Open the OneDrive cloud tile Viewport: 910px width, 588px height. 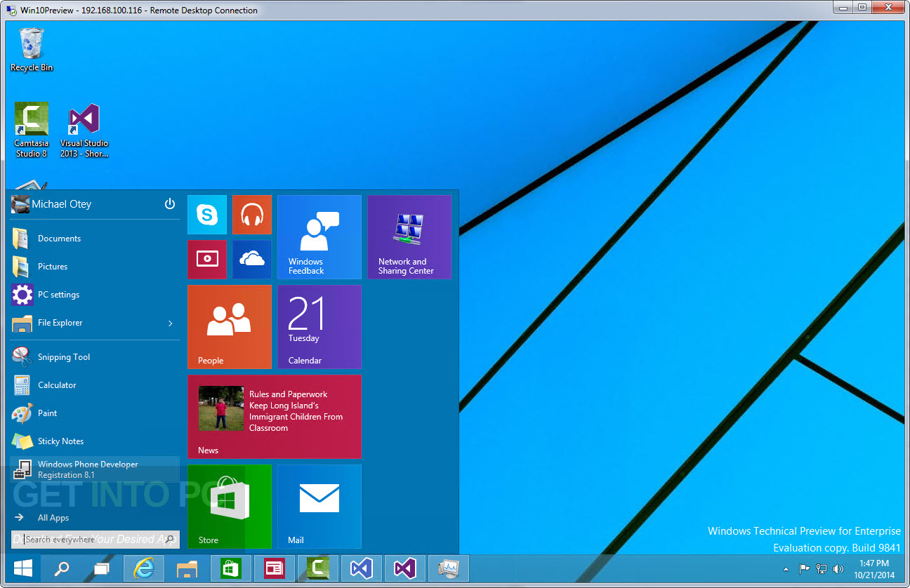(x=252, y=260)
